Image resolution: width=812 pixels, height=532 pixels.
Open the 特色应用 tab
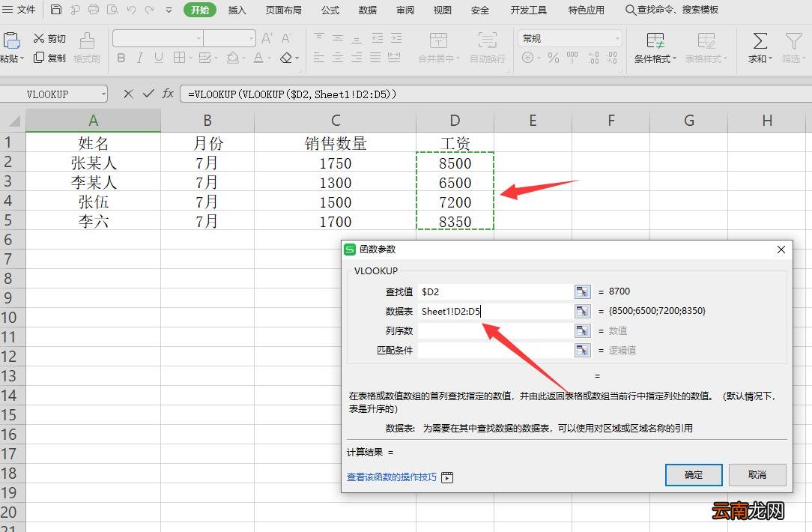click(586, 10)
